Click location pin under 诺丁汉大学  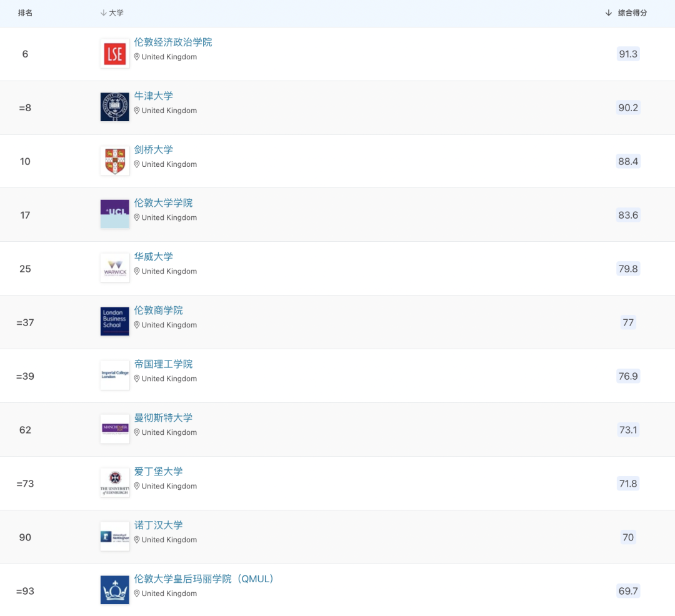(x=137, y=540)
